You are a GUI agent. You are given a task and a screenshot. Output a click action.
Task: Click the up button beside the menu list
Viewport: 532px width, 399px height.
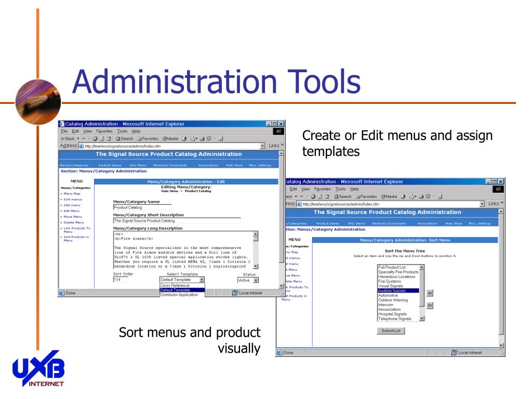pyautogui.click(x=430, y=293)
